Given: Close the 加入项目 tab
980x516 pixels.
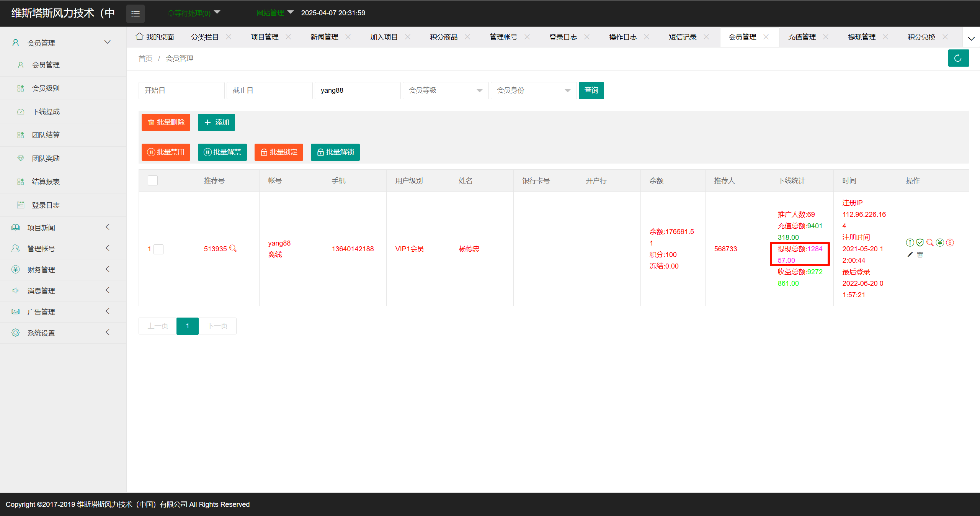Looking at the screenshot, I should [408, 37].
